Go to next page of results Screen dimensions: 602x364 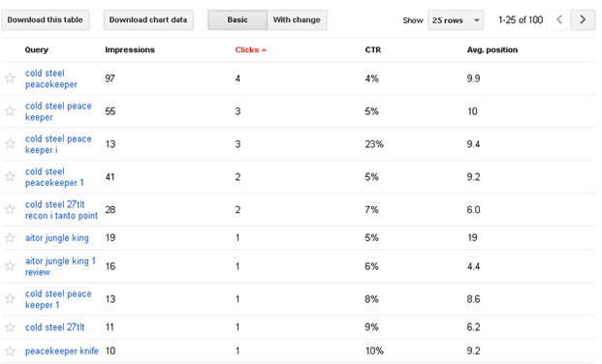tap(583, 20)
